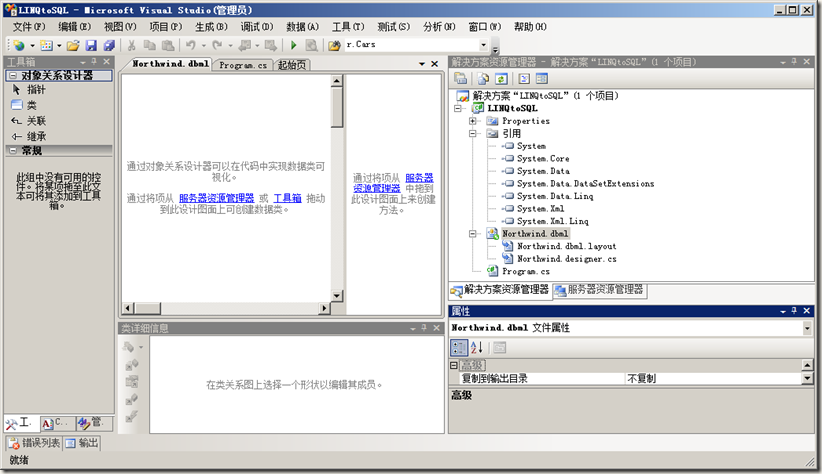Toggle auto-hide pin on 工具箱 panel
This screenshot has width=822, height=474.
pos(94,61)
